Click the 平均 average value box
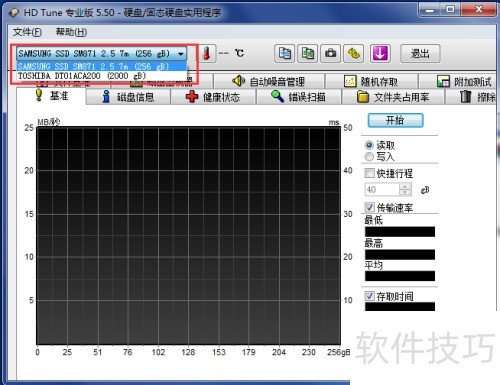The height and width of the screenshot is (385, 500). point(400,276)
